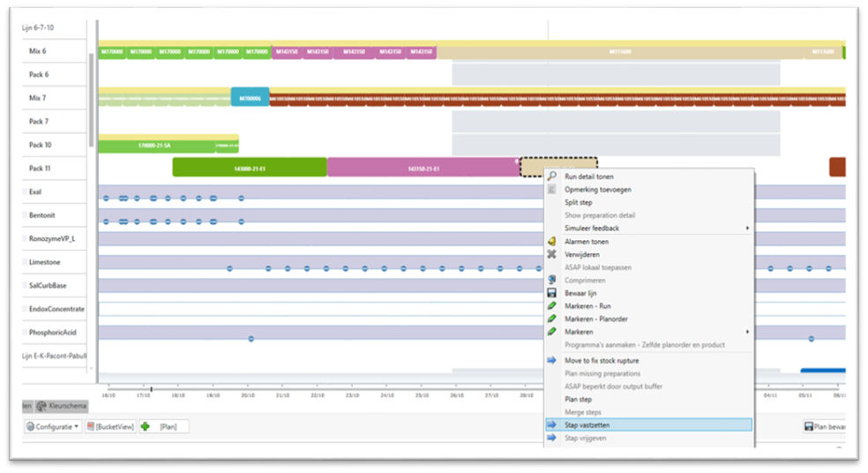Open the Configuratie dropdown
Viewport: 868px width, 473px height.
pos(53,427)
